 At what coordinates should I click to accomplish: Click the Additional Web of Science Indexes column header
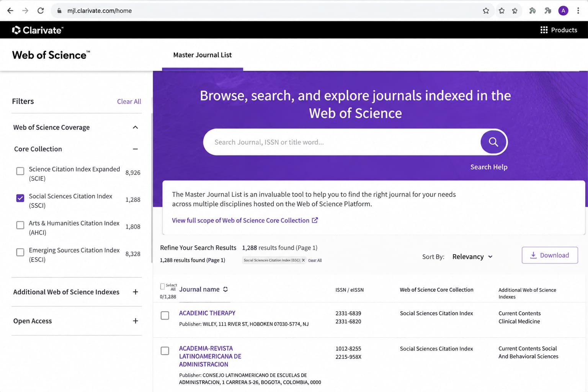527,293
